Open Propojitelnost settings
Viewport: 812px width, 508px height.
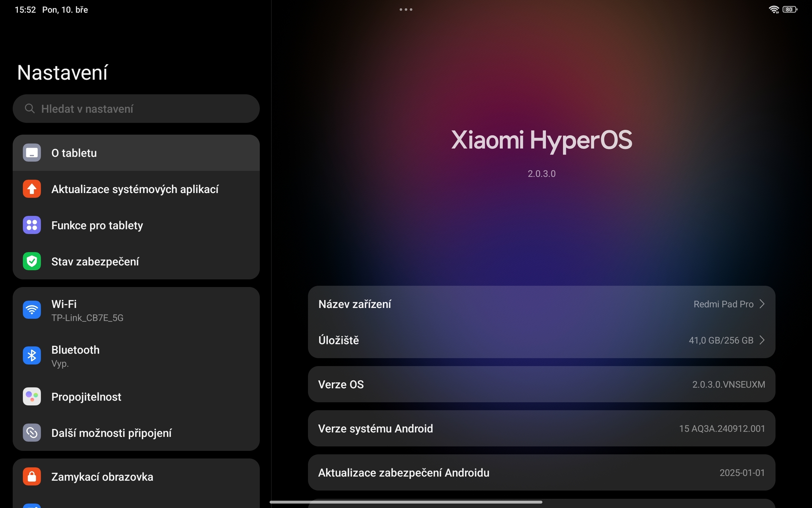pos(136,397)
